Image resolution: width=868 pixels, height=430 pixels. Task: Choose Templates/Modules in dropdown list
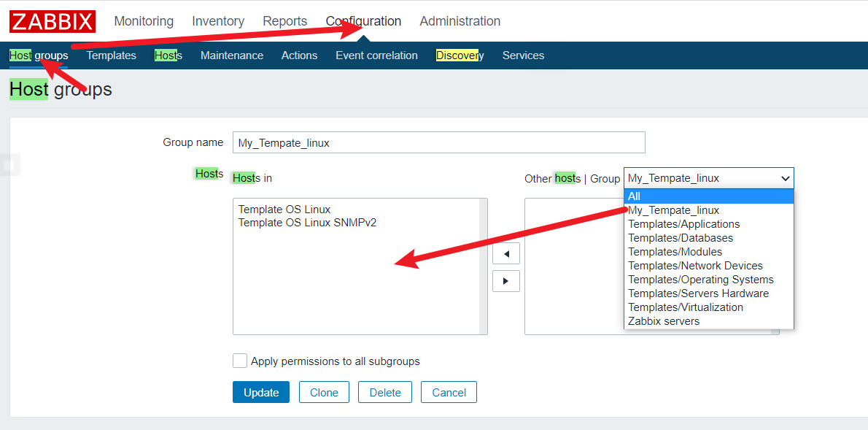[x=708, y=252]
